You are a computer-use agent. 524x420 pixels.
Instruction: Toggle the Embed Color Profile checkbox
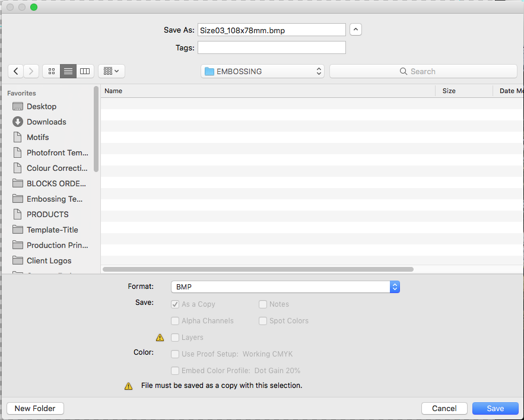pos(175,371)
